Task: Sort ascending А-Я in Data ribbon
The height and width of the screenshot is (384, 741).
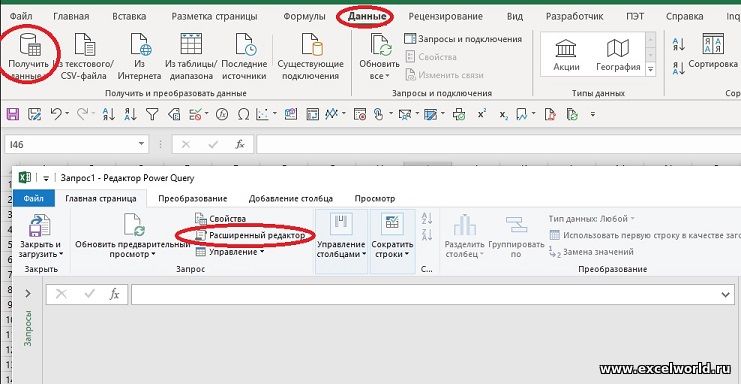Action: (x=679, y=44)
